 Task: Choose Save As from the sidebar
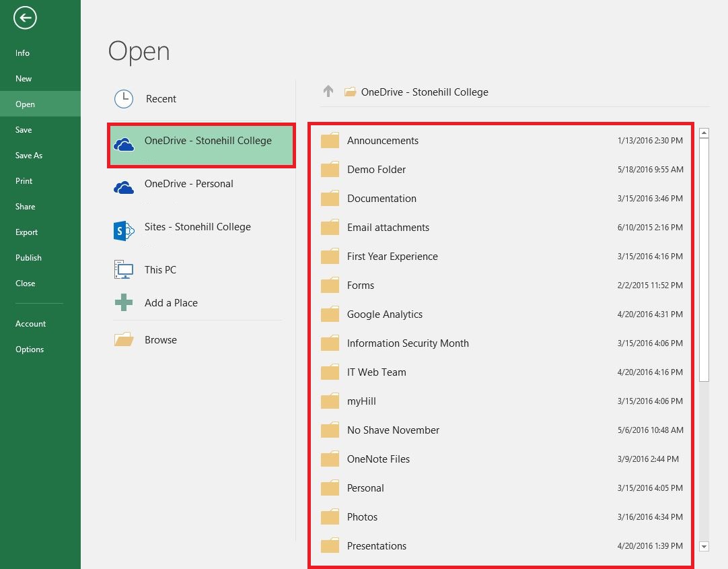40,155
